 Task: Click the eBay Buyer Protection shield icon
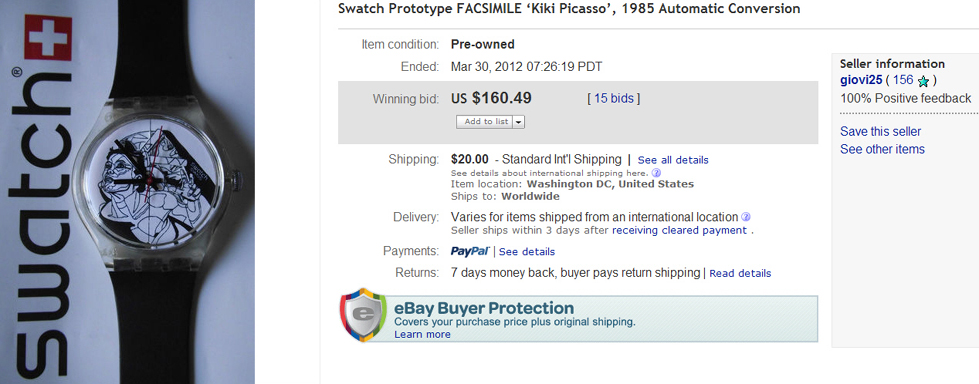[x=363, y=315]
